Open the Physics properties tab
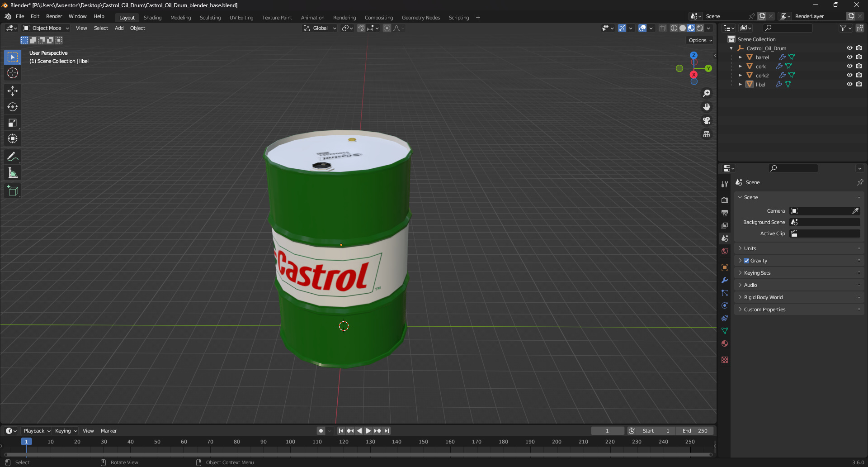The height and width of the screenshot is (467, 868). [x=725, y=305]
